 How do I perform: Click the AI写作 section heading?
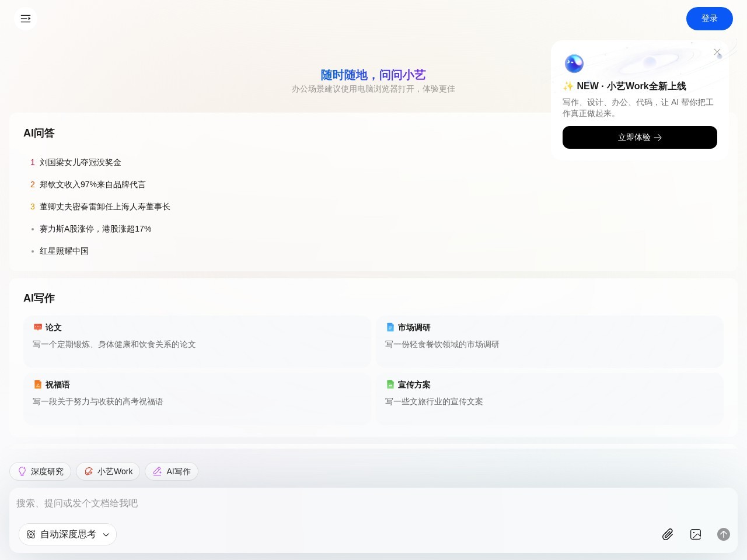click(x=39, y=298)
